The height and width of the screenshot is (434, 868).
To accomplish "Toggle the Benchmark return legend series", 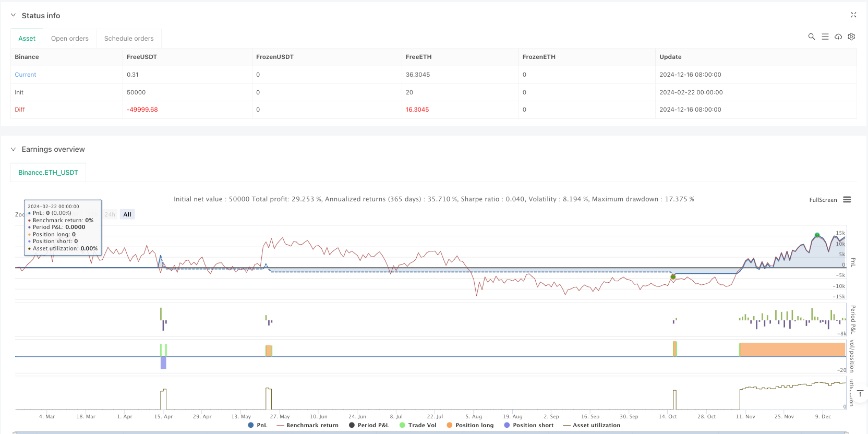I will click(x=308, y=425).
